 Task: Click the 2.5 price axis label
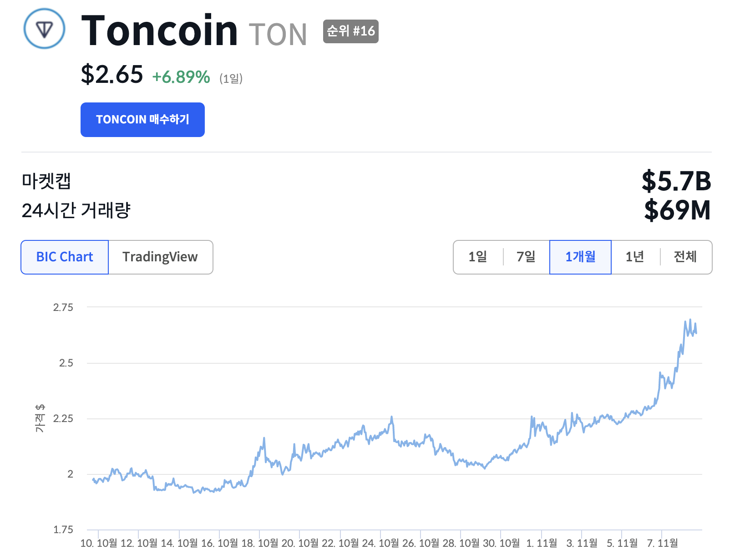pyautogui.click(x=66, y=363)
